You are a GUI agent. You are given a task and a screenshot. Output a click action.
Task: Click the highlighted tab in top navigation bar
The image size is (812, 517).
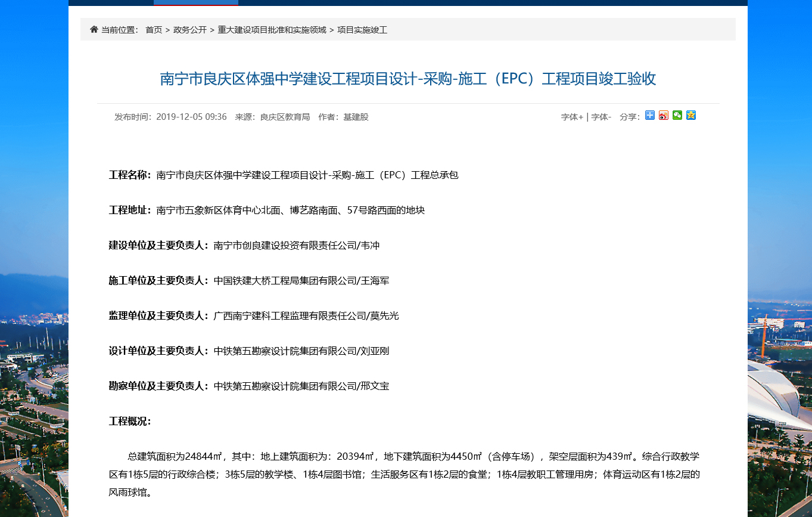pos(196,2)
